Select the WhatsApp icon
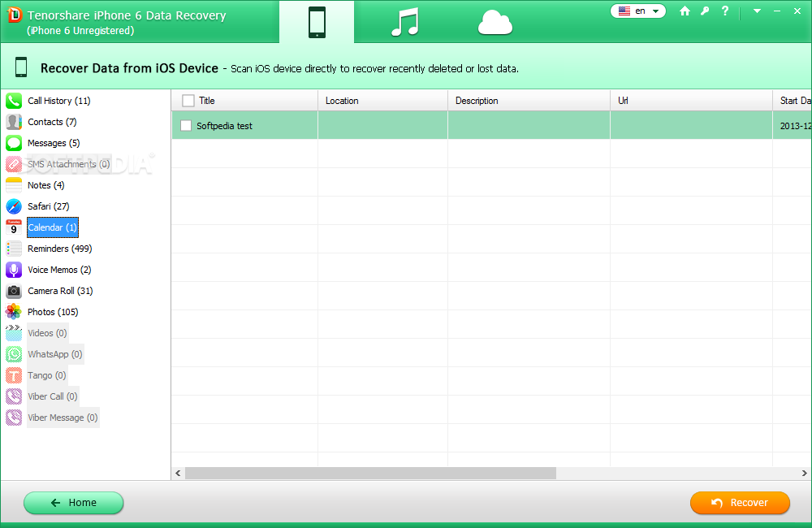 tap(14, 354)
